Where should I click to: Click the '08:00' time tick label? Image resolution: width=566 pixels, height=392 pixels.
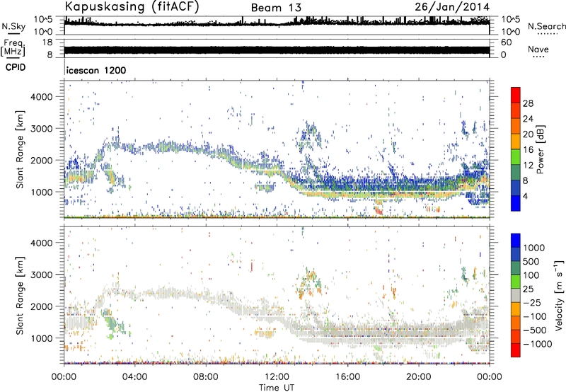point(206,377)
